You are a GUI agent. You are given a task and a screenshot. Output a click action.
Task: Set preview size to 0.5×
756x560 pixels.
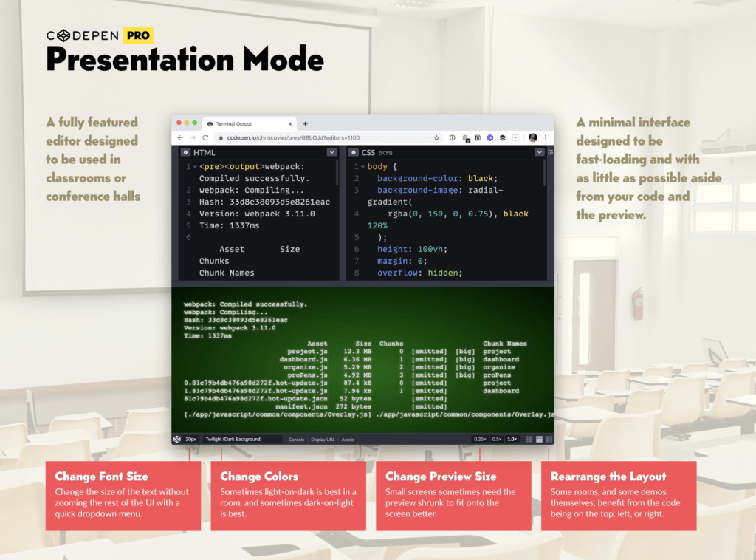click(x=497, y=439)
